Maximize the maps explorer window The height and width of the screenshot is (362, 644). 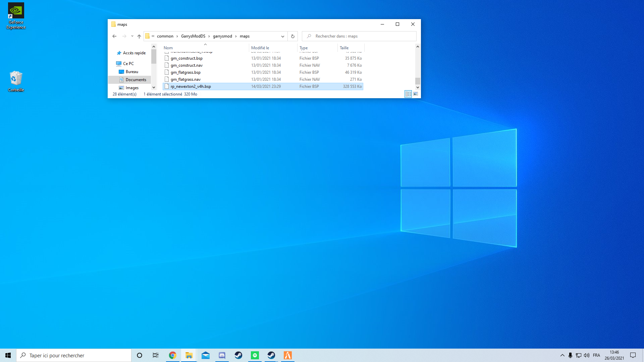point(397,24)
